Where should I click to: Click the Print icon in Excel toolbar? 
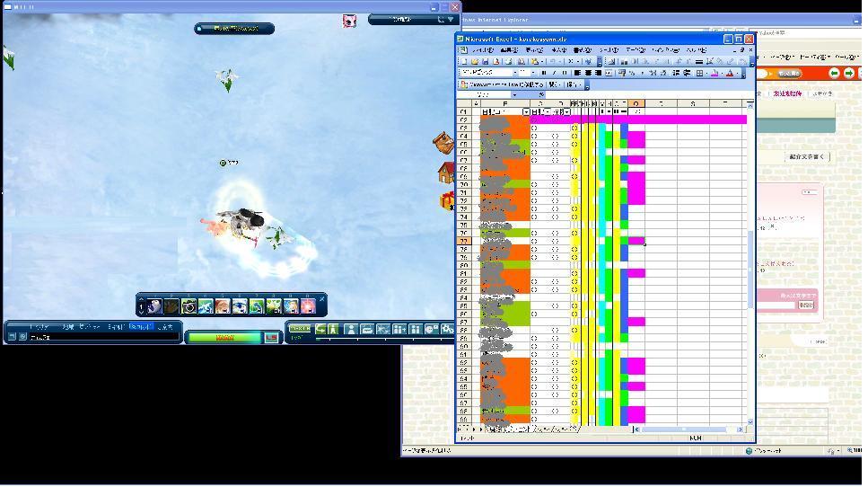(508, 61)
